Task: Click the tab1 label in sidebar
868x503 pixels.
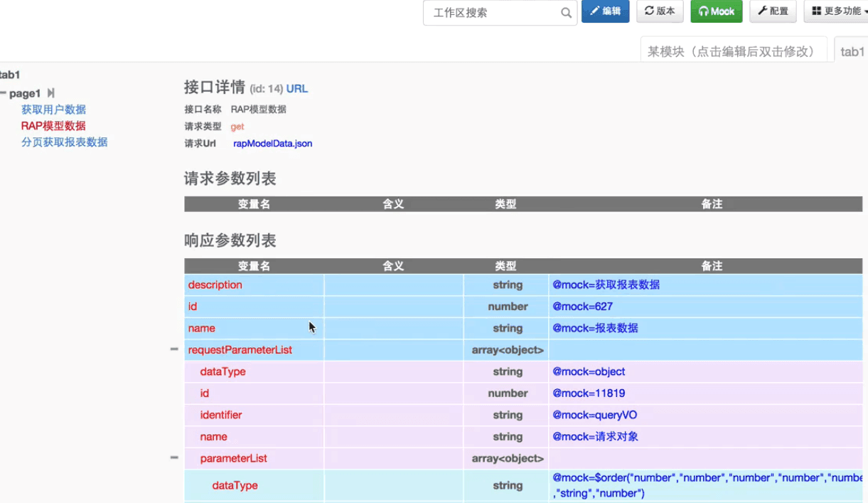Action: click(x=10, y=75)
